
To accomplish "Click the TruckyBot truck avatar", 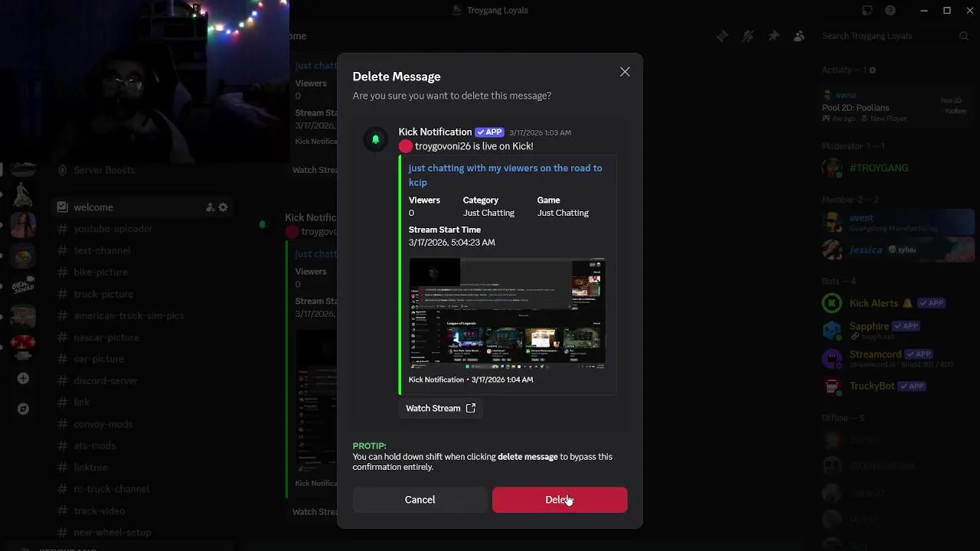I will [x=832, y=386].
